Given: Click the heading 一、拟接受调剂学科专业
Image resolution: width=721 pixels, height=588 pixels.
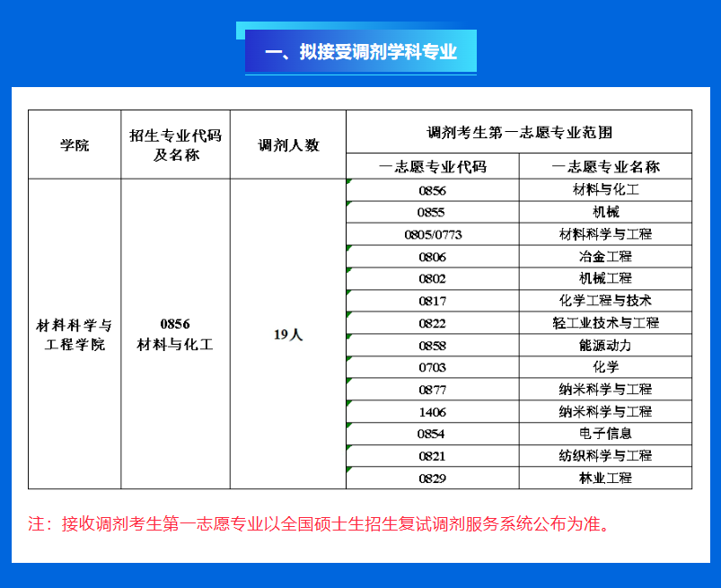Looking at the screenshot, I should point(361,51).
